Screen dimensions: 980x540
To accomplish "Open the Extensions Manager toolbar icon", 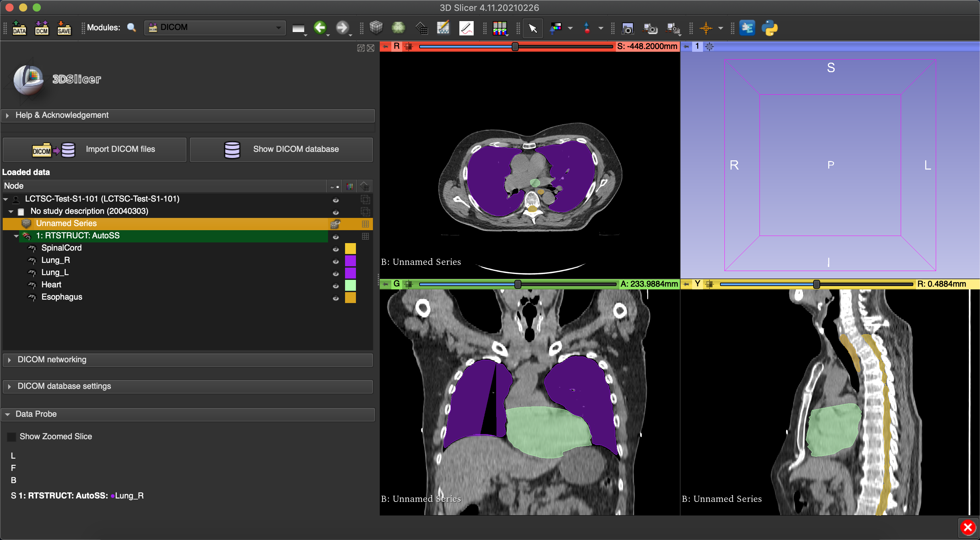I will click(x=747, y=28).
